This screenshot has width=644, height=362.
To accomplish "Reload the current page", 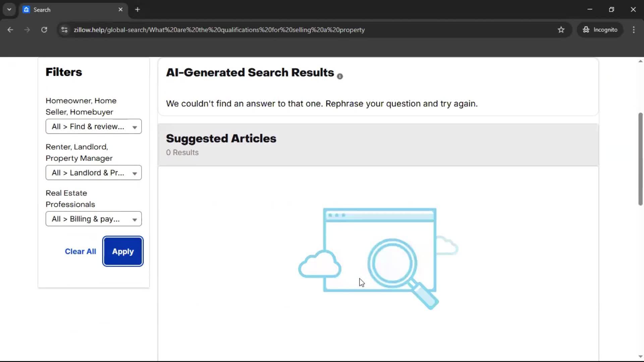I will click(x=44, y=29).
